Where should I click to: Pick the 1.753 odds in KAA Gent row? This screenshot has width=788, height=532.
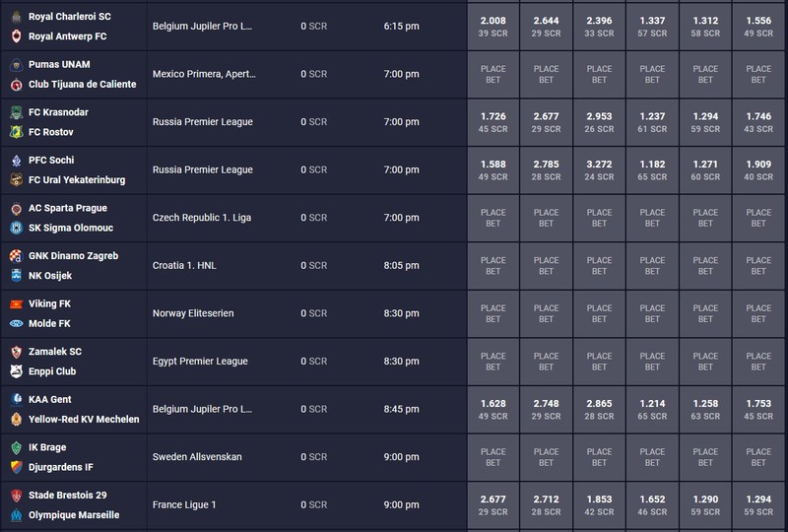coord(758,409)
